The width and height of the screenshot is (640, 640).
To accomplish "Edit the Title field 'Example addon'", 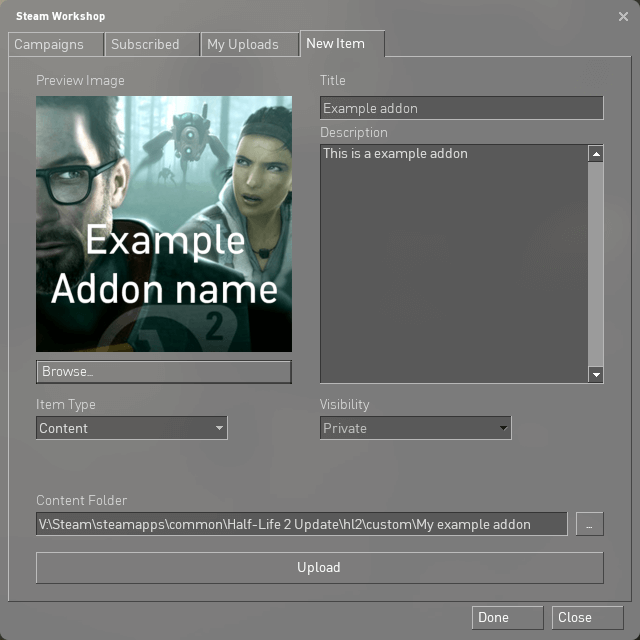I will (x=462, y=108).
